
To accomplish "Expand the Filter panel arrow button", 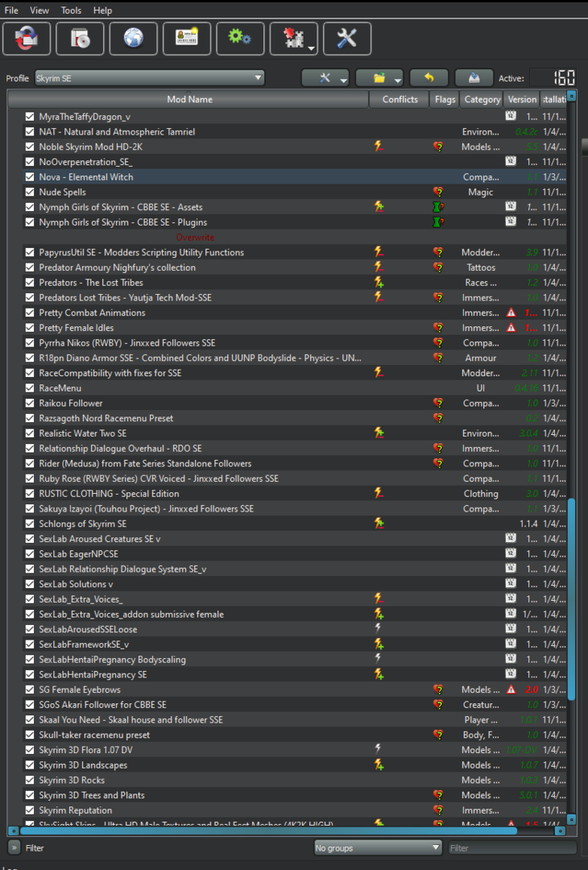I will (x=14, y=847).
